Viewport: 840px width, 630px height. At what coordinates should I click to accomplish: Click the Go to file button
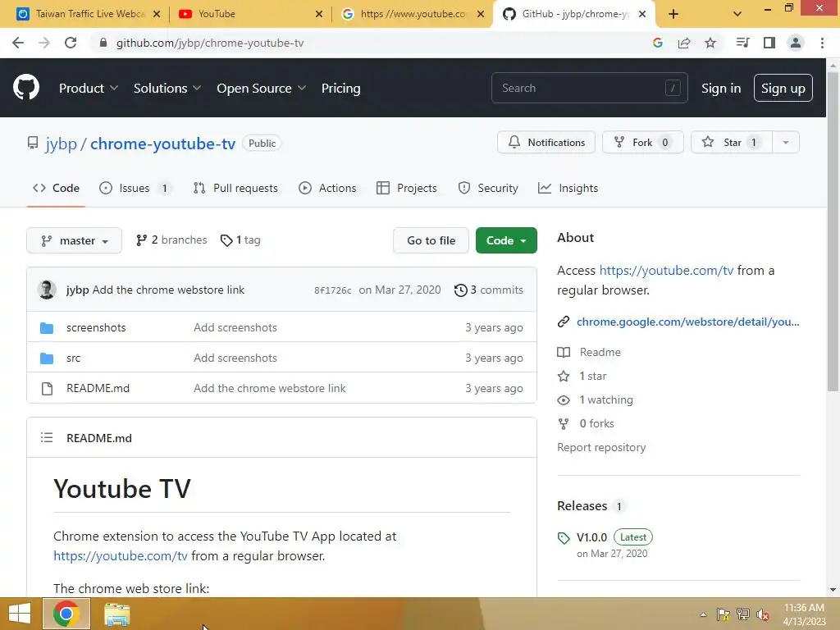click(x=431, y=240)
